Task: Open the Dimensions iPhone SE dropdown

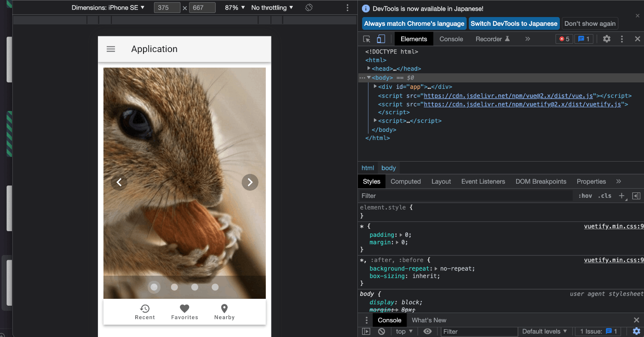Action: pos(108,7)
